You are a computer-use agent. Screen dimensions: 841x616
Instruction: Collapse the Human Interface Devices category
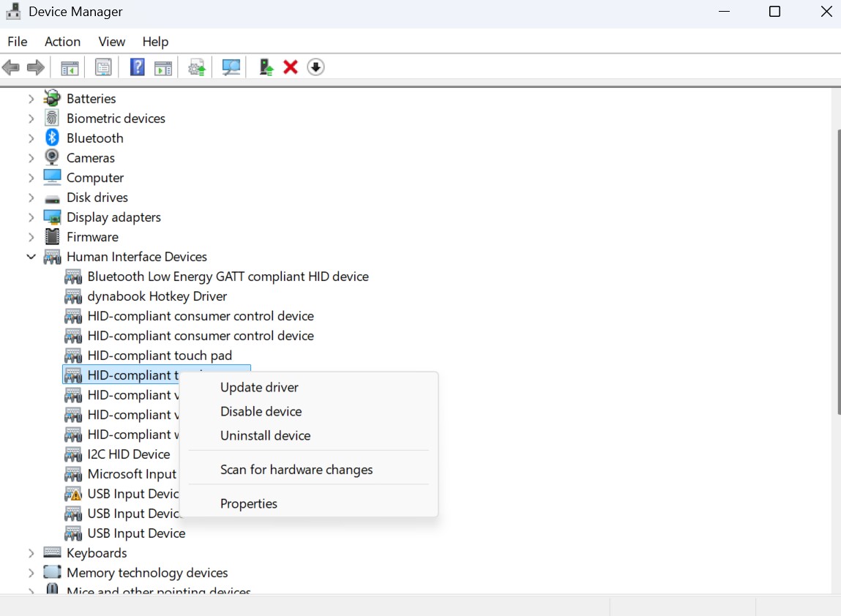tap(31, 257)
